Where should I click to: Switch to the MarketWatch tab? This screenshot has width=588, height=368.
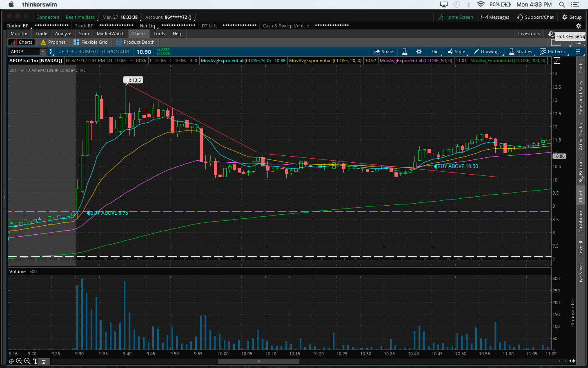pyautogui.click(x=110, y=34)
